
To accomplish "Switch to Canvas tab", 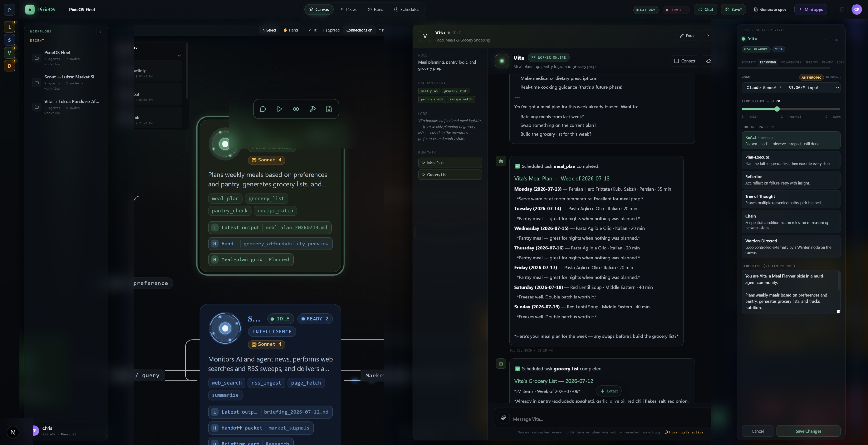I will click(x=319, y=10).
